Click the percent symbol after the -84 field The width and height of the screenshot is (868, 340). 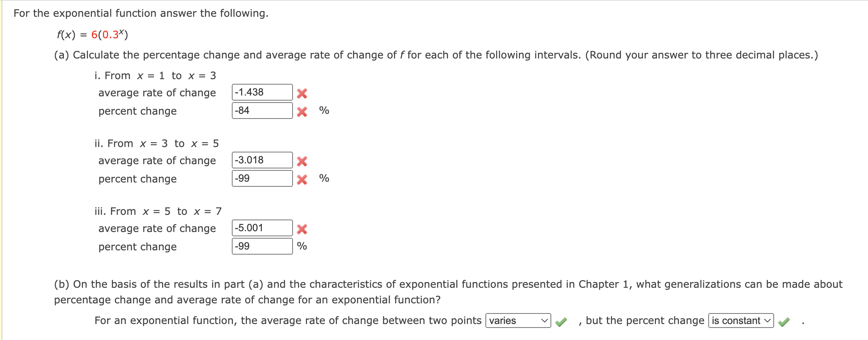[x=324, y=111]
